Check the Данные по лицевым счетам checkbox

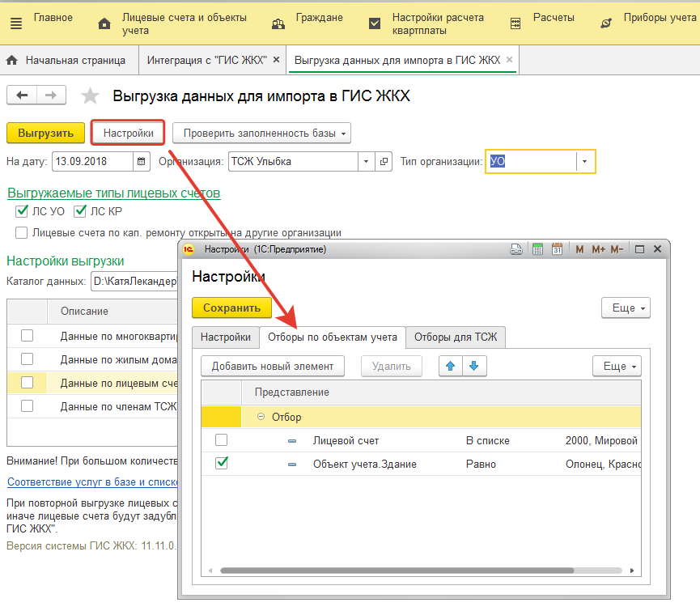click(x=28, y=383)
